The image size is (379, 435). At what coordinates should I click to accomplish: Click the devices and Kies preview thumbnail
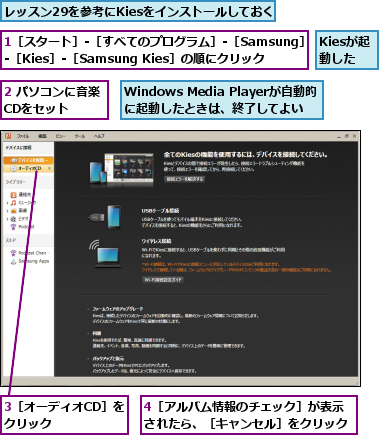[x=122, y=170]
